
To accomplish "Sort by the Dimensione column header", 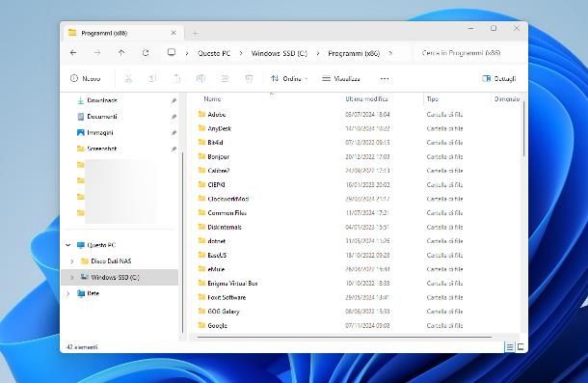I will pos(507,98).
